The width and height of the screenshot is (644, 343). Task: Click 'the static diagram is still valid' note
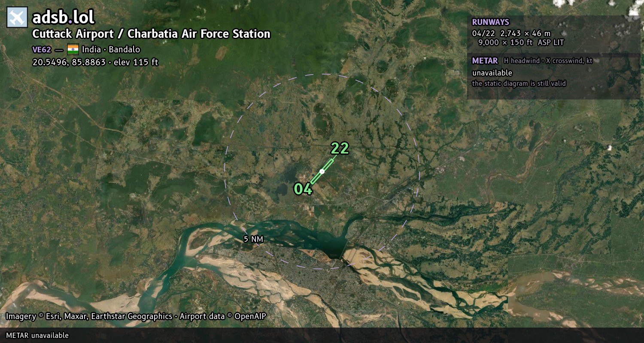click(519, 84)
